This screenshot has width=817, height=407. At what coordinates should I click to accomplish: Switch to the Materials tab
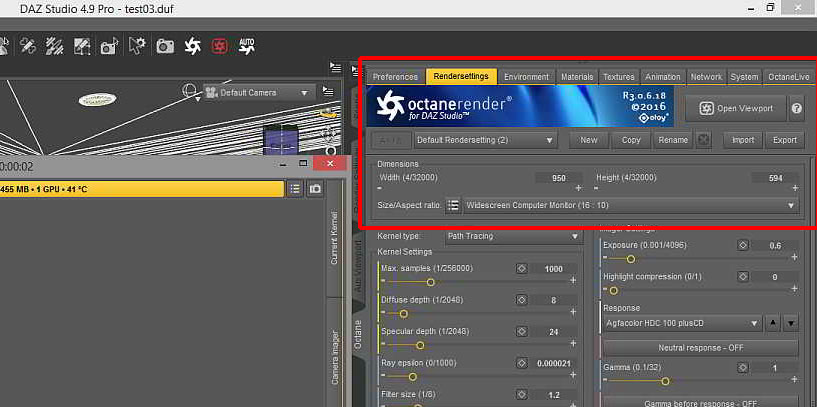tap(577, 77)
